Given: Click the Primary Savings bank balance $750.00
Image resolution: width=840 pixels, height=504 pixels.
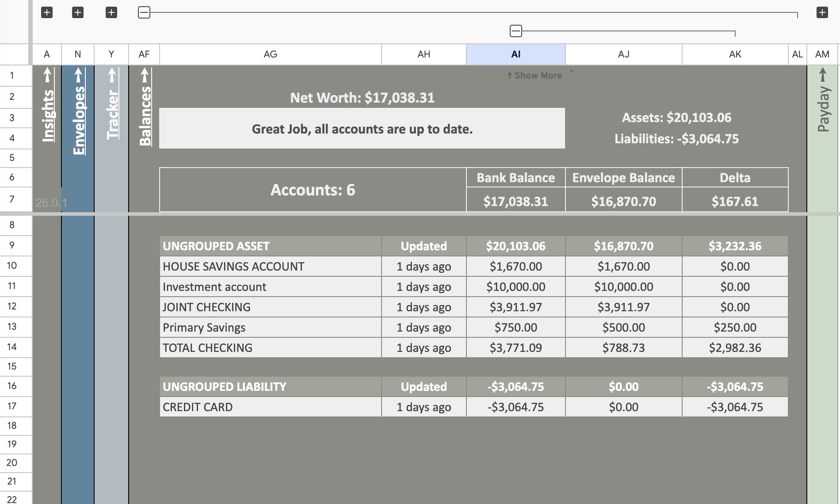Looking at the screenshot, I should (516, 327).
